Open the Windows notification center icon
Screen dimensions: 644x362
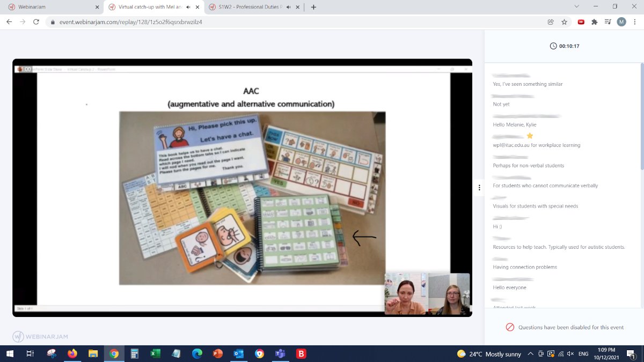coord(631,354)
